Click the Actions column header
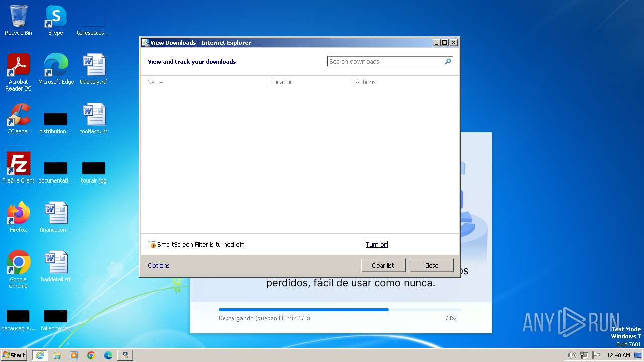 click(406, 82)
